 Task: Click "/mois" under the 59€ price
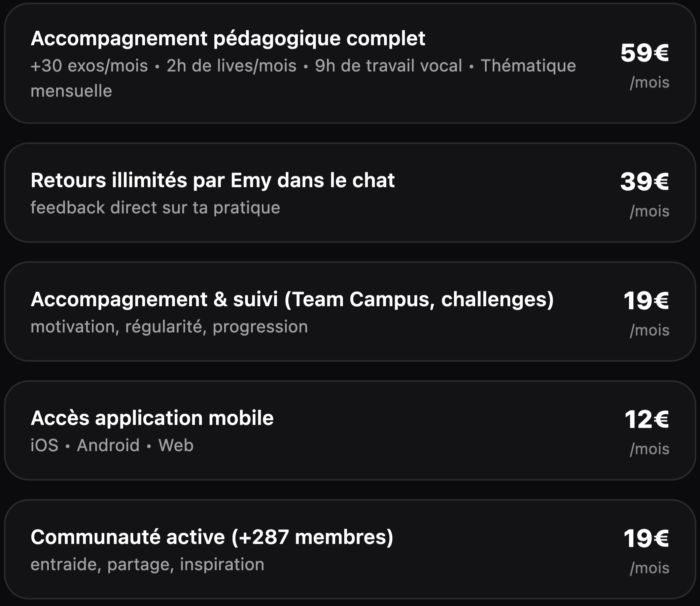pyautogui.click(x=649, y=82)
